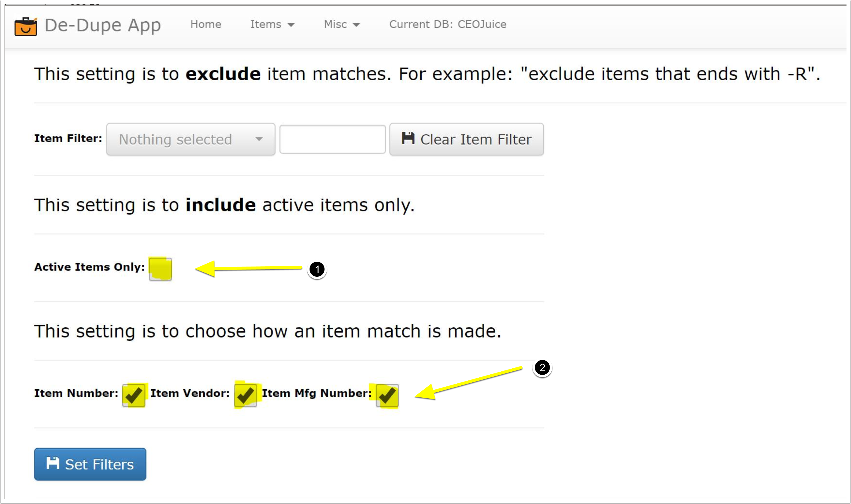This screenshot has width=851, height=504.
Task: Expand the Misc navigation menu
Action: coord(342,25)
